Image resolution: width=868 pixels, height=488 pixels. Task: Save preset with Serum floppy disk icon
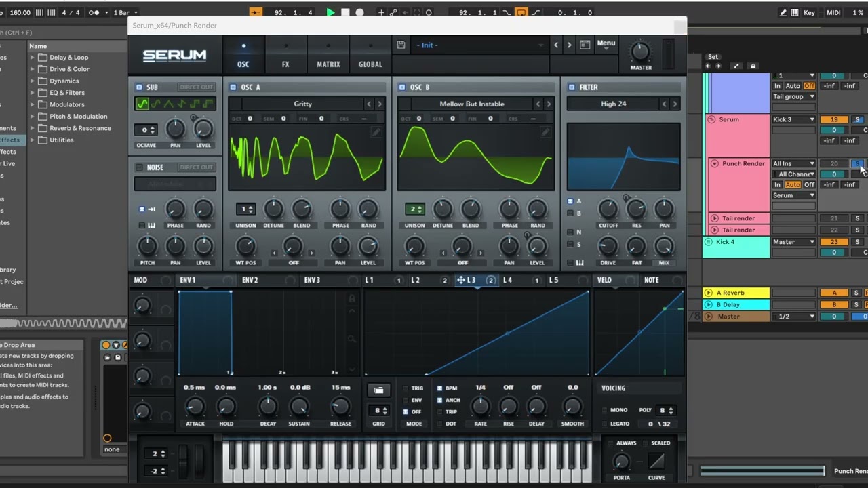point(401,45)
